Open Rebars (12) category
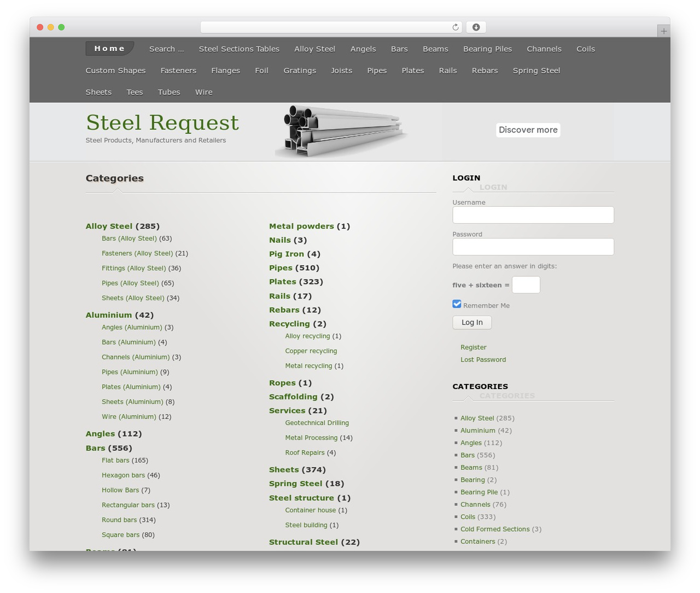Screen dimensions: 700x593 (295, 310)
